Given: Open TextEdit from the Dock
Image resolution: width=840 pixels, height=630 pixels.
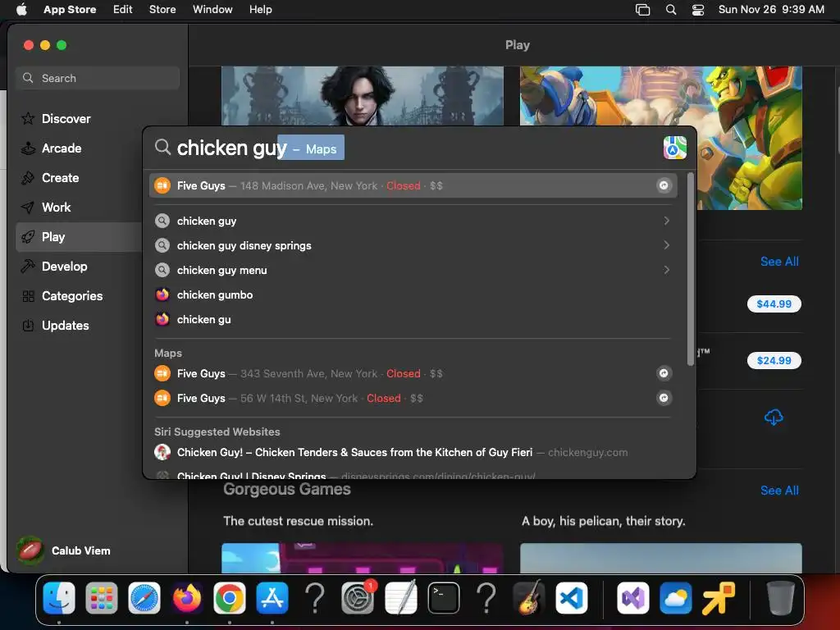Looking at the screenshot, I should click(400, 597).
